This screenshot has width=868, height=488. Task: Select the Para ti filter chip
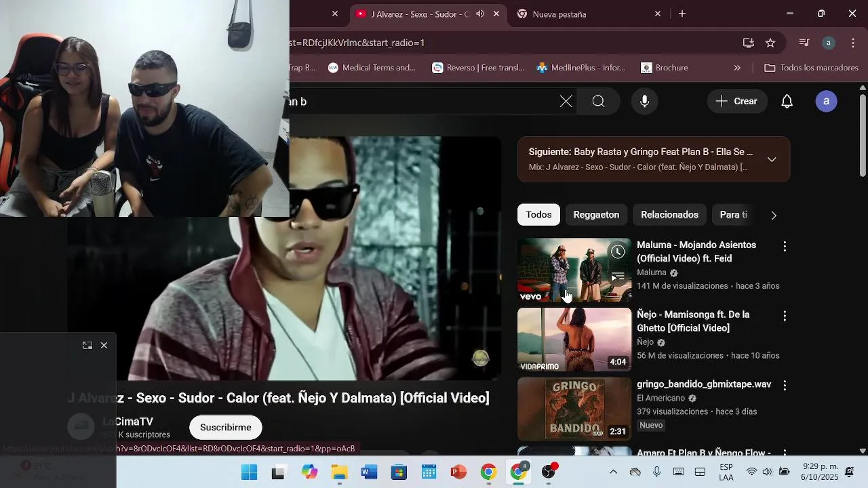coord(733,215)
